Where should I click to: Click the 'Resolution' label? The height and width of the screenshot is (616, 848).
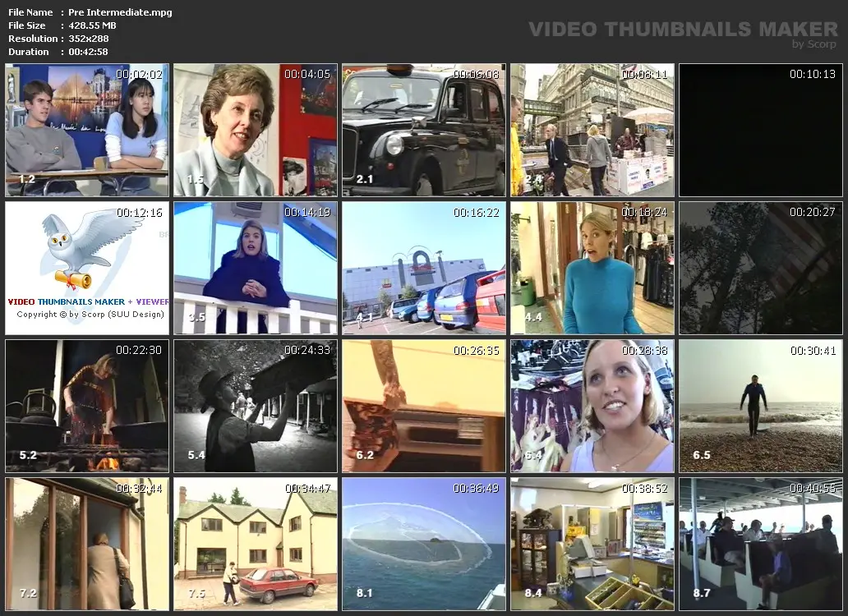(x=33, y=39)
